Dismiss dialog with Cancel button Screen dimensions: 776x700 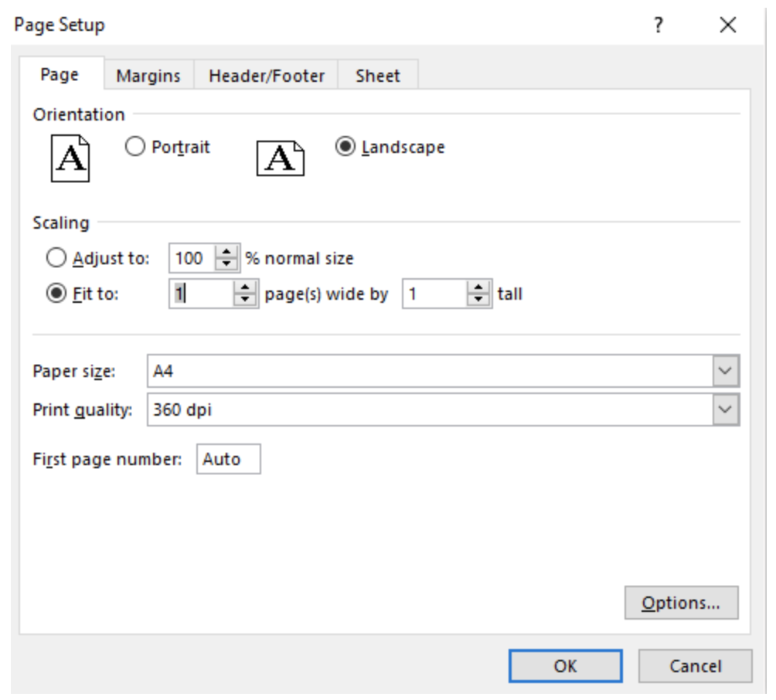pos(696,666)
